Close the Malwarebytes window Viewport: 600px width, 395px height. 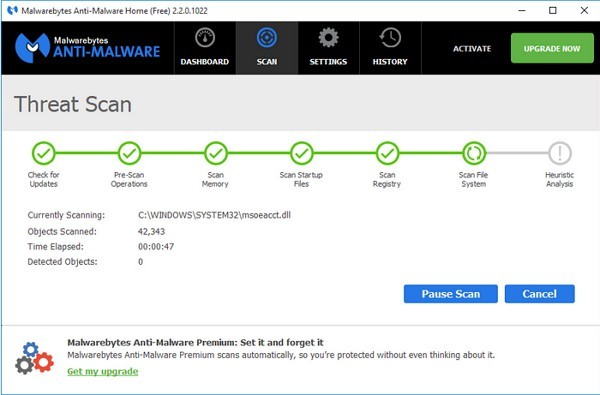tap(584, 11)
